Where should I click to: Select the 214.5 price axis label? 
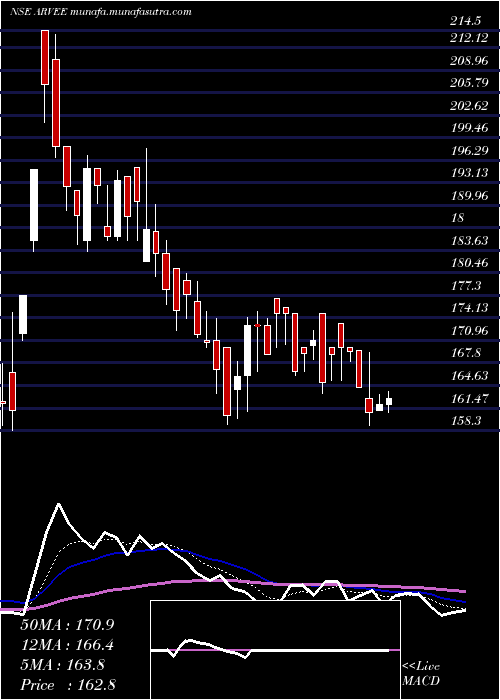point(466,21)
